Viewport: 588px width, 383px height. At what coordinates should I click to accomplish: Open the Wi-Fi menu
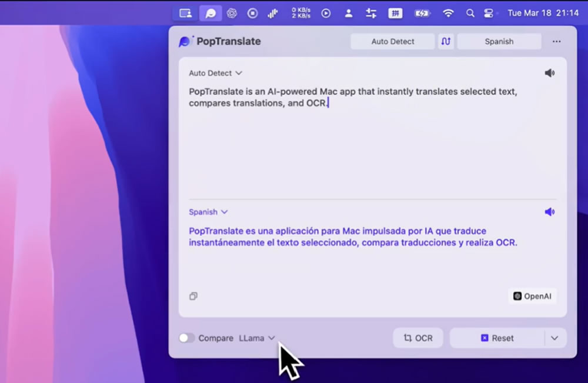tap(448, 14)
